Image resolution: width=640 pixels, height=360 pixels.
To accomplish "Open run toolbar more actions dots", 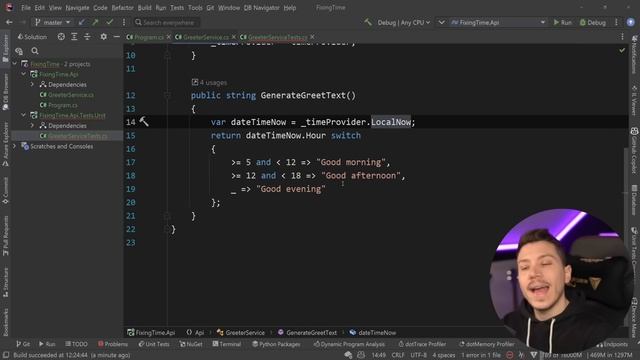I will coord(616,22).
